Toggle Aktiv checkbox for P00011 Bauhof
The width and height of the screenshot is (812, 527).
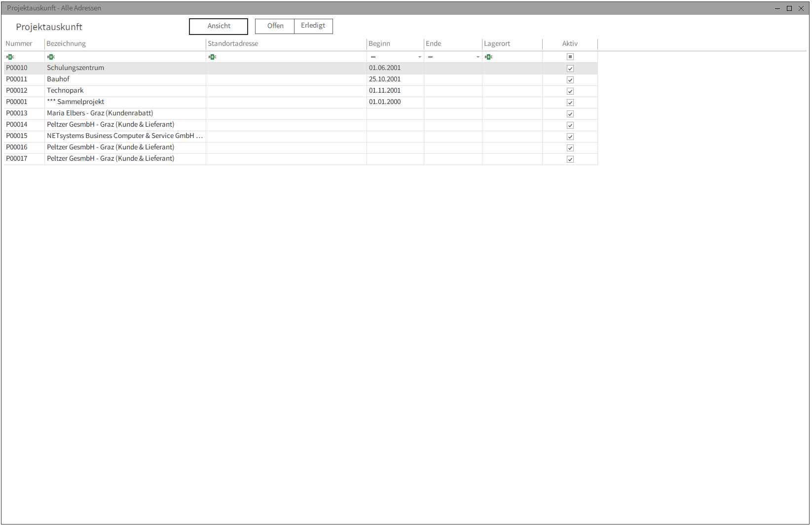pos(570,80)
